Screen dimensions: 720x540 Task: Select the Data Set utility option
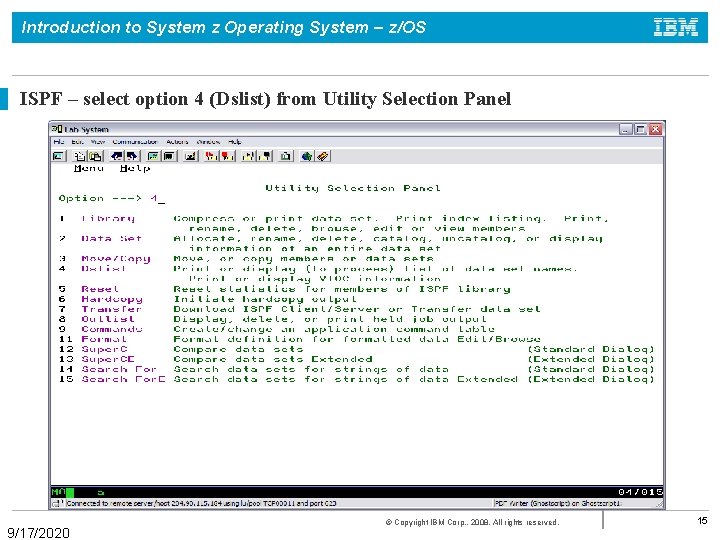[112, 239]
